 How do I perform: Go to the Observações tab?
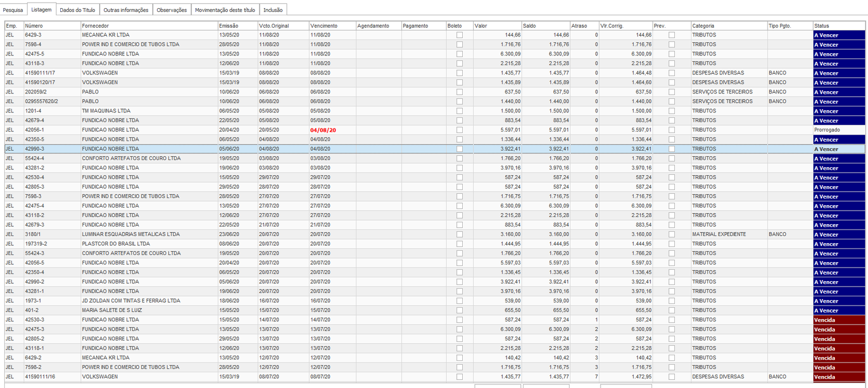[x=171, y=10]
